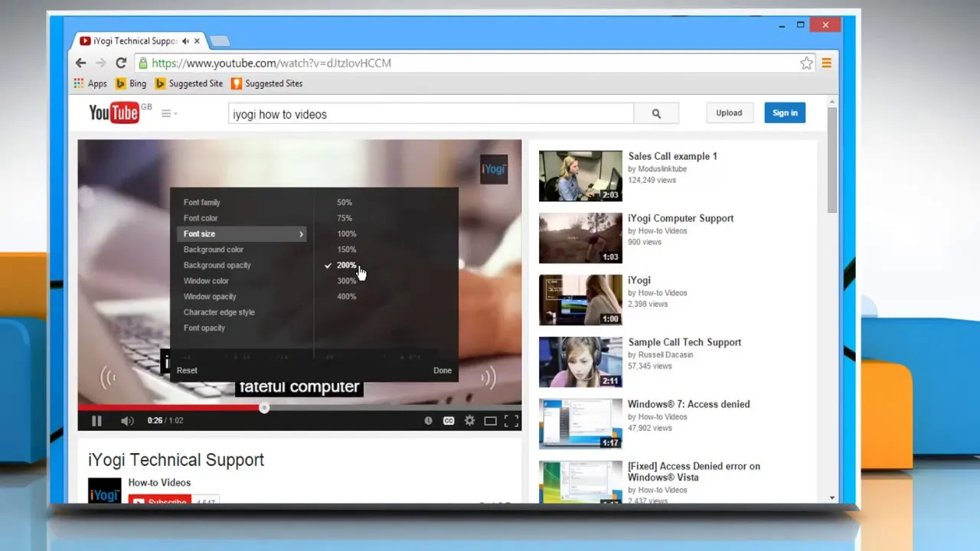
Task: Open a new tab with new-tab button
Action: 219,41
